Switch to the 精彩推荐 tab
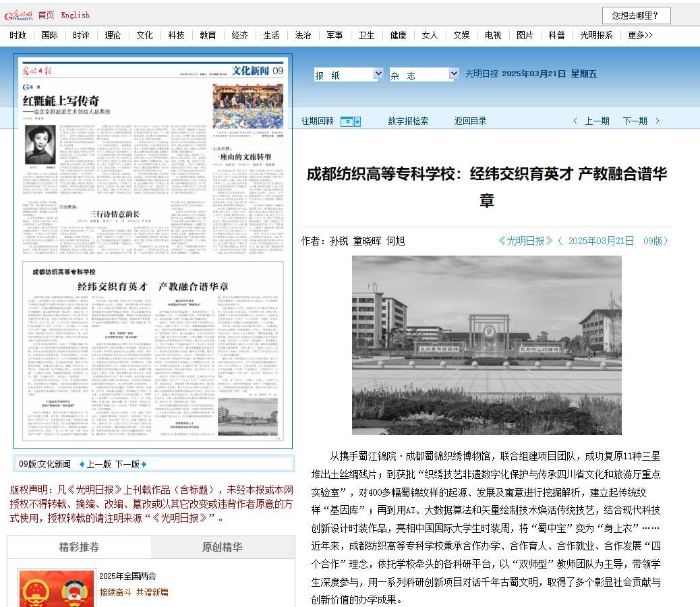700x607 pixels. [x=79, y=547]
